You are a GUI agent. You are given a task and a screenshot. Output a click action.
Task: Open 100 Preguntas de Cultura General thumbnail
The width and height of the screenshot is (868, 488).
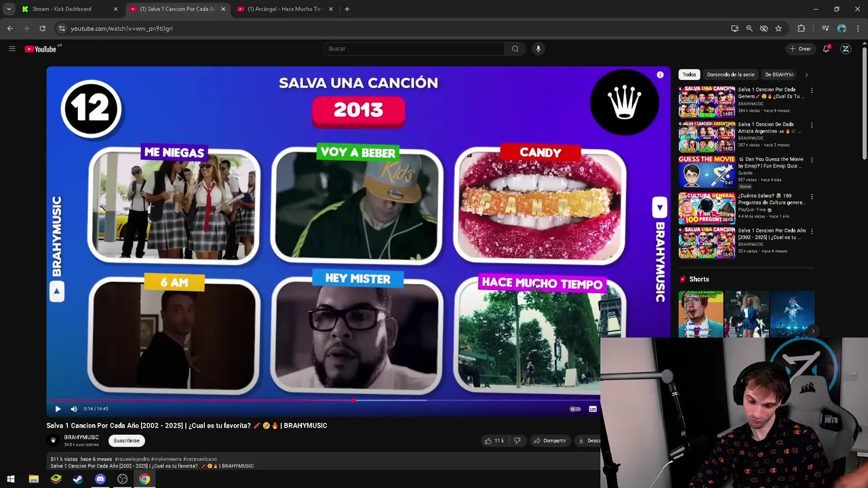(707, 207)
